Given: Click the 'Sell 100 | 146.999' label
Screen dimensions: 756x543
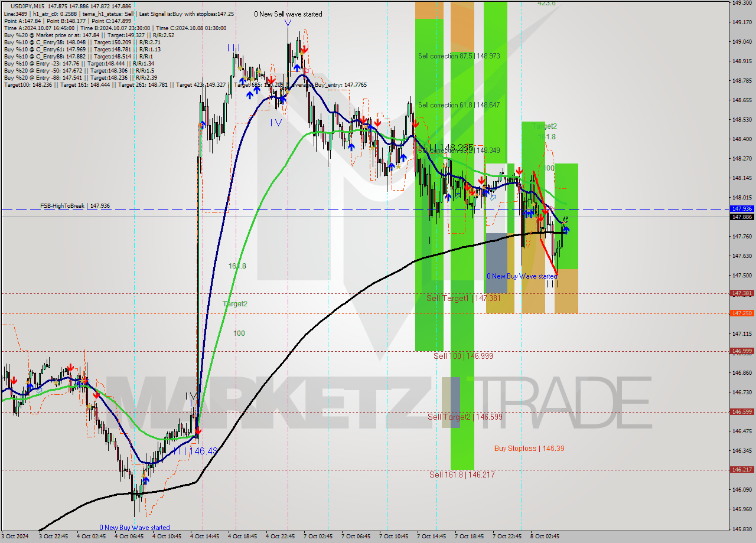Looking at the screenshot, I should [463, 356].
